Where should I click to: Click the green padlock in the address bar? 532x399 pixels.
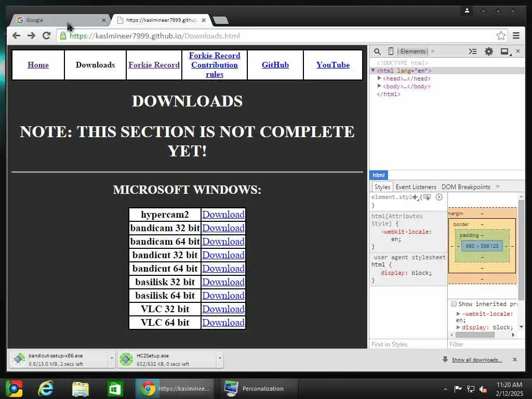(63, 36)
